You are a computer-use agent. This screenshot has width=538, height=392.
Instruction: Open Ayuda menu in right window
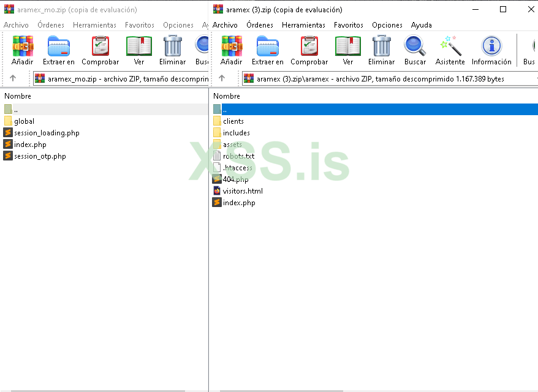point(421,25)
